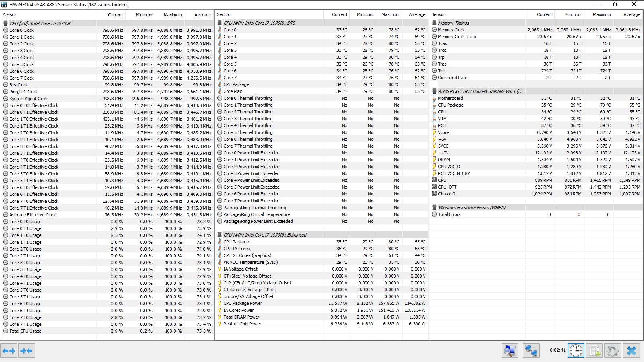Click the CPU Intel Core i7-10700K group icon
The width and height of the screenshot is (644, 362).
(x=6, y=23)
